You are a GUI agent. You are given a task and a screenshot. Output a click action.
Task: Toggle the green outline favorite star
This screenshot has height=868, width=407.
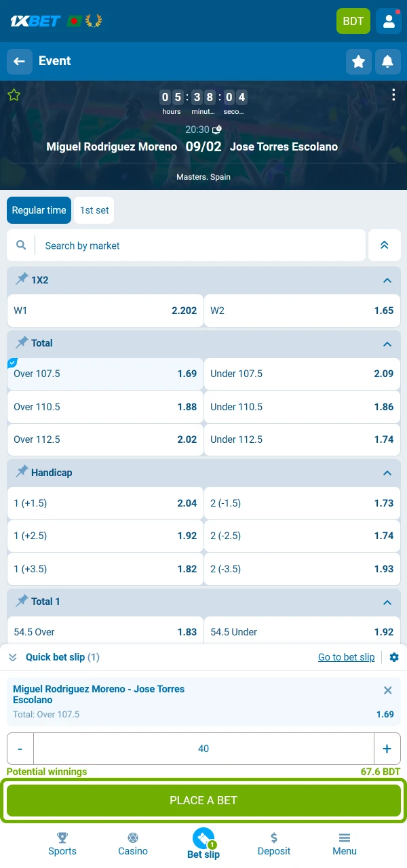[14, 95]
